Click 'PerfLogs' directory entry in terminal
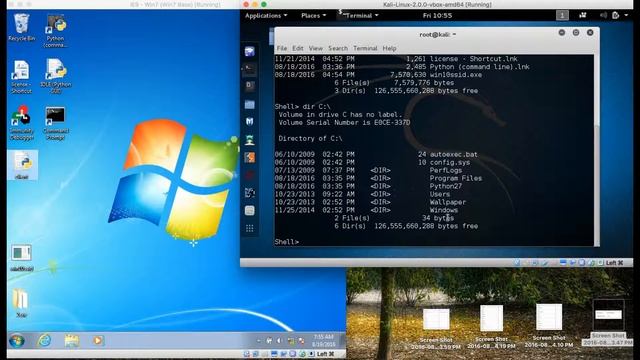This screenshot has height=360, width=640. point(445,170)
